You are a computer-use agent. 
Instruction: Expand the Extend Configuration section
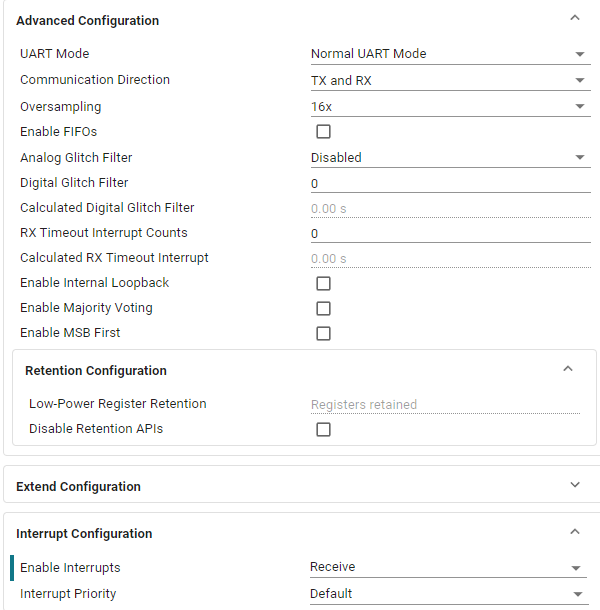pos(574,485)
